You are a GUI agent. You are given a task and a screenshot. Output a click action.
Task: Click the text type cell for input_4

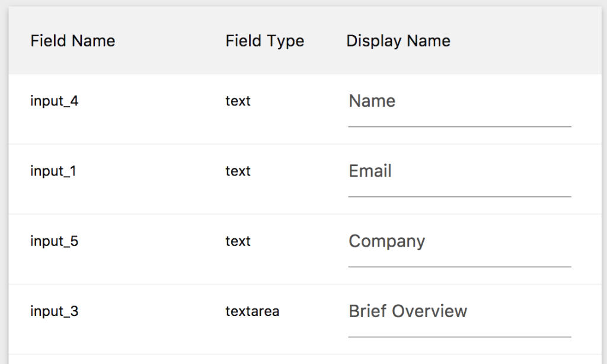point(238,101)
